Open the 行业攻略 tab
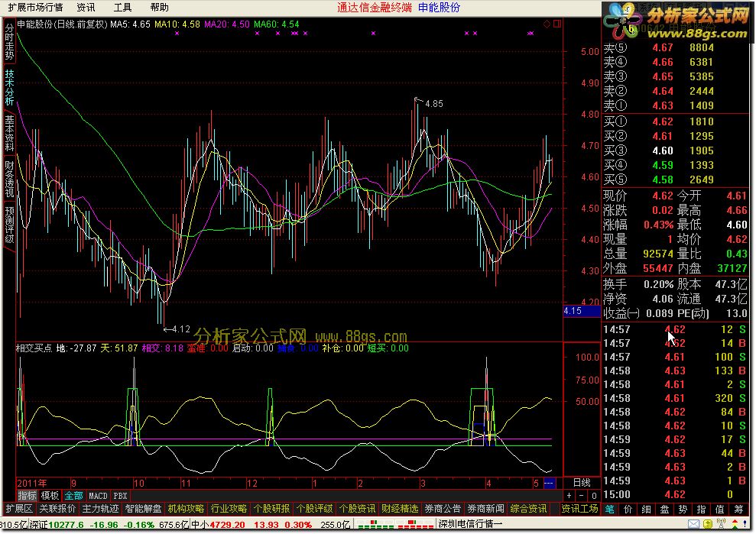 click(229, 509)
